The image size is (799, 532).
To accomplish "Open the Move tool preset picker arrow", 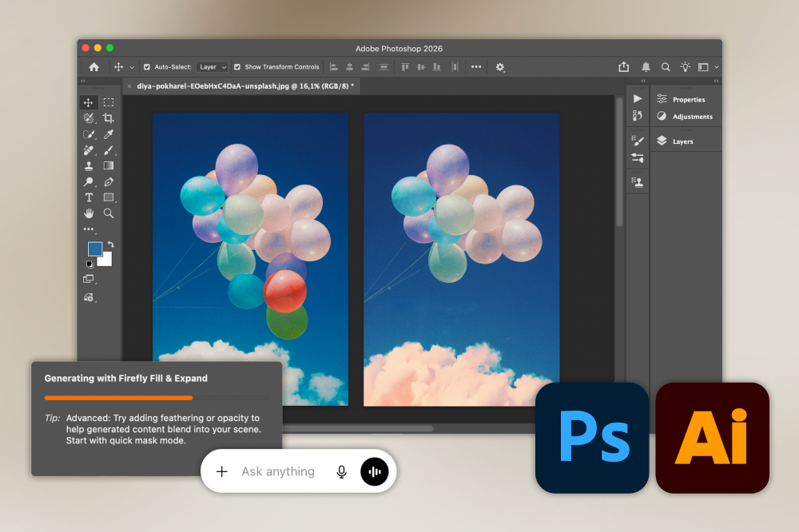I will pos(132,67).
